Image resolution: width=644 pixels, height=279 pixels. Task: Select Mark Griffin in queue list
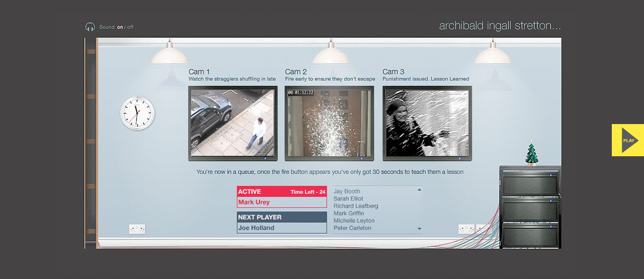(349, 213)
